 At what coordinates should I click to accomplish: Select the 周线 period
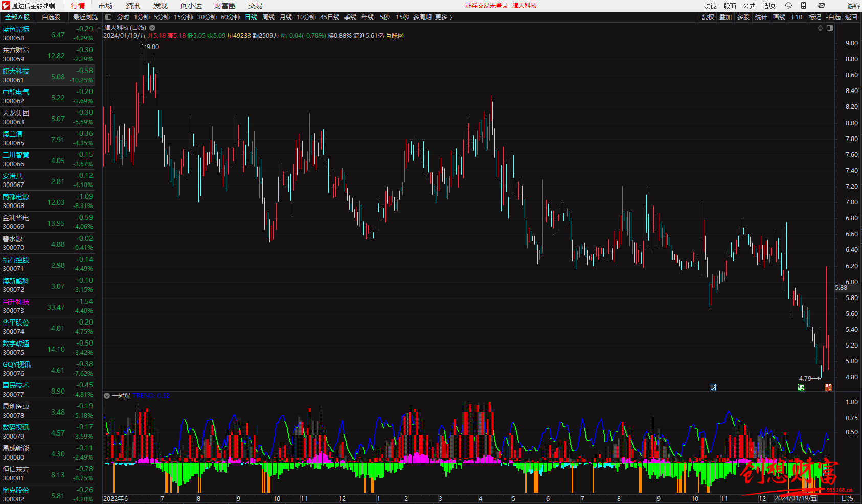pos(268,17)
